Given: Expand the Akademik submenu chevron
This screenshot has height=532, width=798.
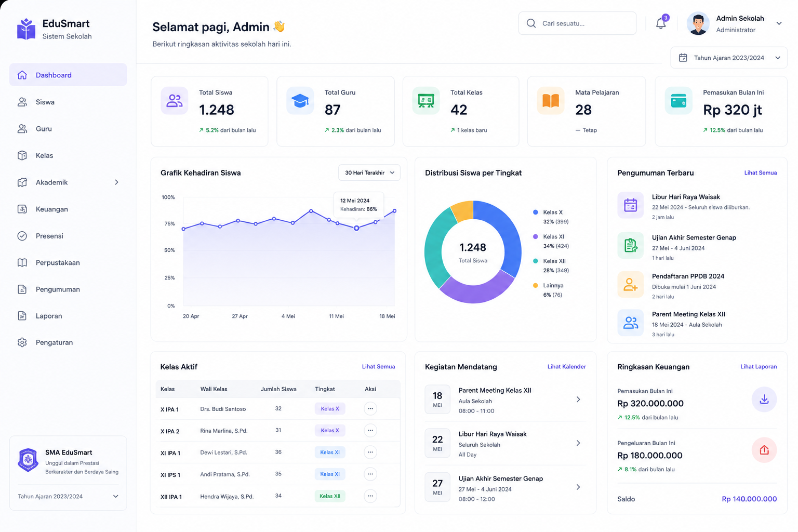Looking at the screenshot, I should (116, 182).
